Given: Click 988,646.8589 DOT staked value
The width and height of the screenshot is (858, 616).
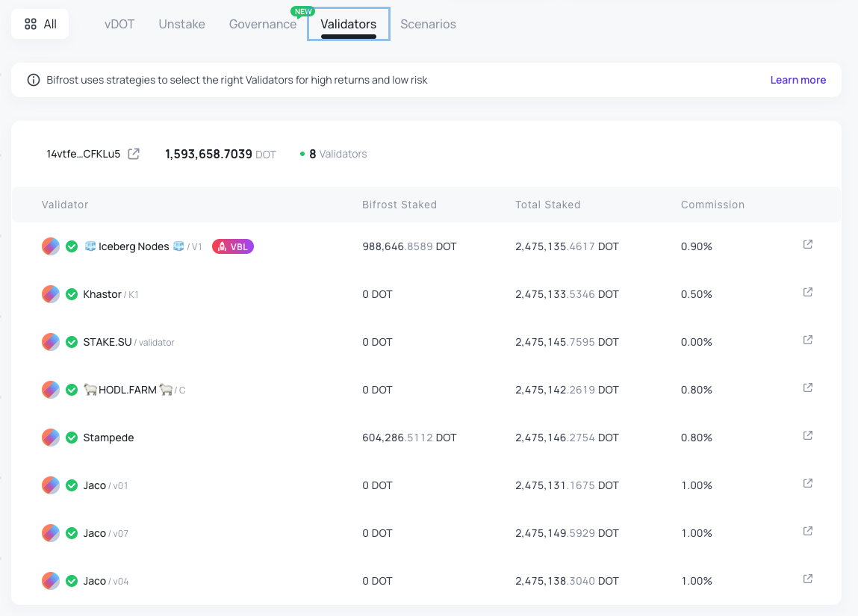Looking at the screenshot, I should (409, 246).
